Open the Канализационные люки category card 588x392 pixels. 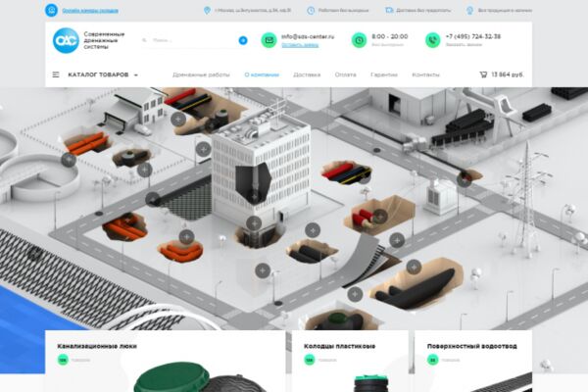coord(166,361)
